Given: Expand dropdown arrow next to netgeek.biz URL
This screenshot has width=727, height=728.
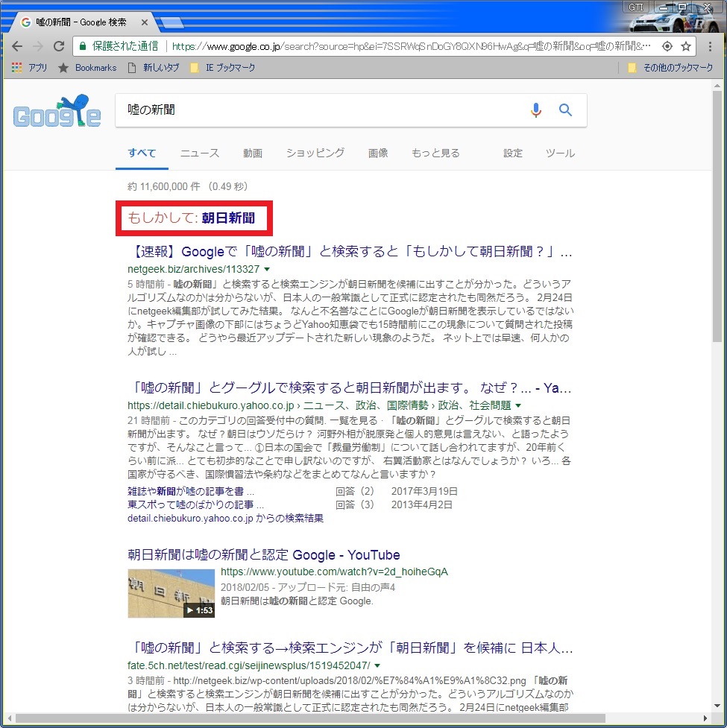Looking at the screenshot, I should pyautogui.click(x=267, y=269).
